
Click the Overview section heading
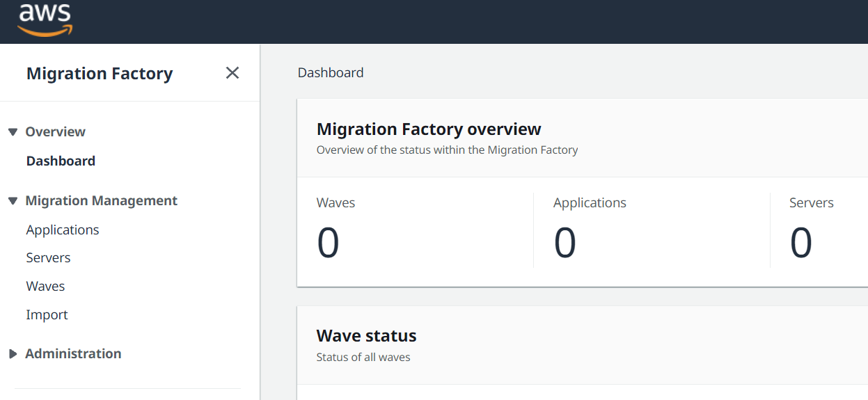pyautogui.click(x=55, y=131)
